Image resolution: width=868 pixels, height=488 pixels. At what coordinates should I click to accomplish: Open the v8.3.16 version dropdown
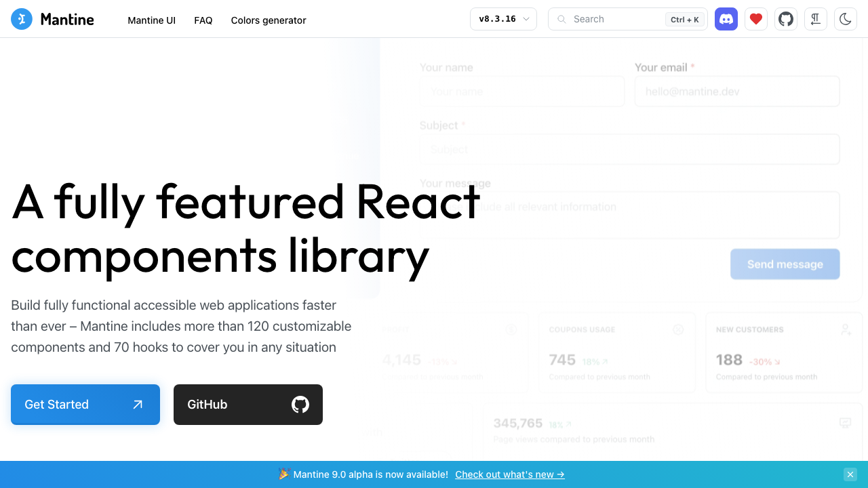[x=503, y=19]
